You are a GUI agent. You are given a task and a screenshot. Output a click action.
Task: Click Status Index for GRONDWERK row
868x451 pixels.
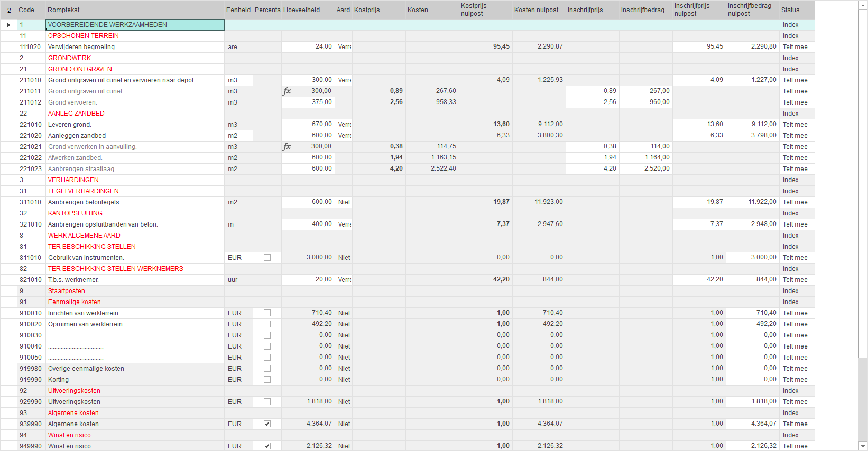[797, 58]
